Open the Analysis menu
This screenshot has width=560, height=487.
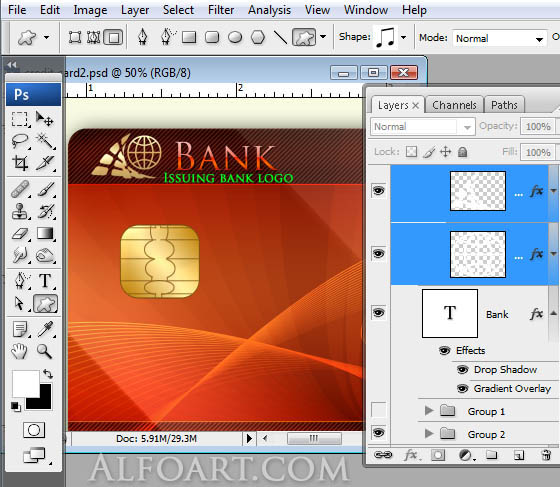(x=269, y=10)
